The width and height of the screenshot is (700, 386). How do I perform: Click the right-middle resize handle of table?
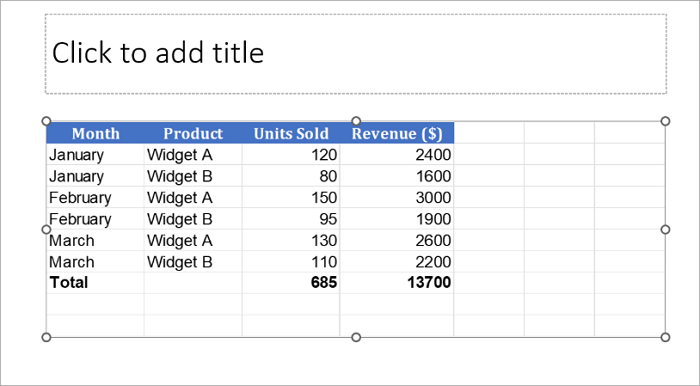pos(665,229)
